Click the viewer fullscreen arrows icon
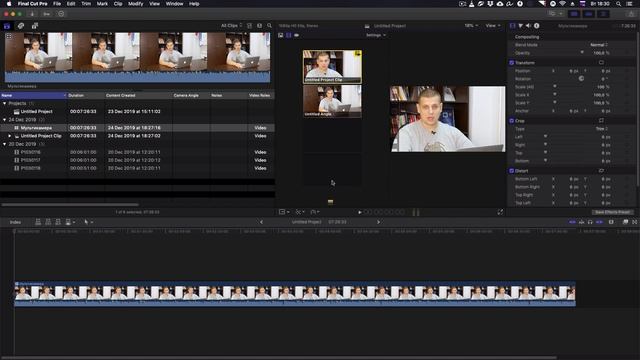The height and width of the screenshot is (360, 640). tap(500, 212)
